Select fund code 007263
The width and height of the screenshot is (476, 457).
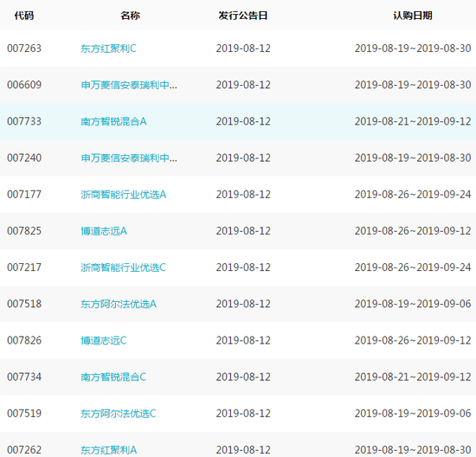tap(24, 48)
